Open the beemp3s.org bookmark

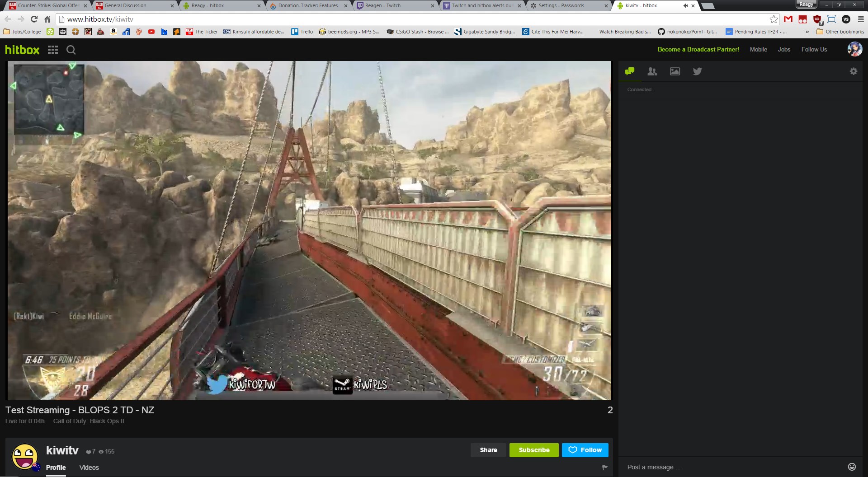click(x=349, y=32)
